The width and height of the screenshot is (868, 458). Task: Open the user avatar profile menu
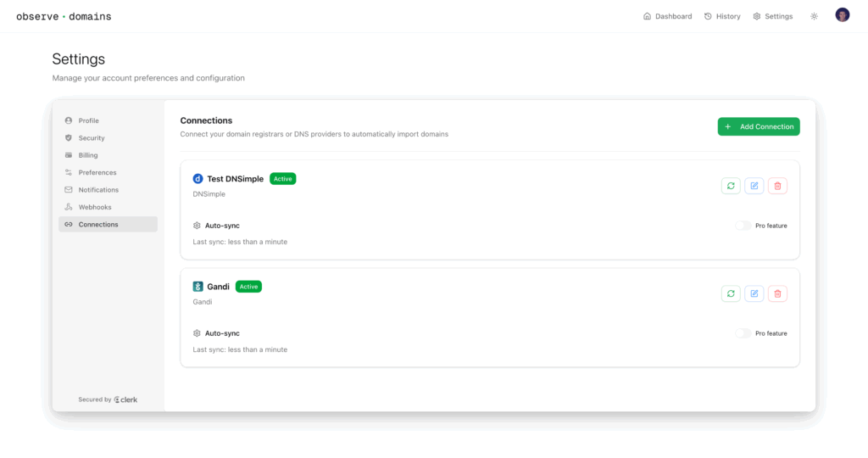(842, 15)
